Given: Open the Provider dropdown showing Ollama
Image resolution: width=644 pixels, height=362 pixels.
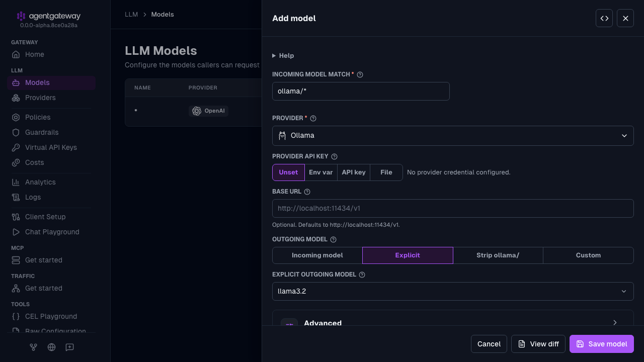Looking at the screenshot, I should (x=453, y=135).
